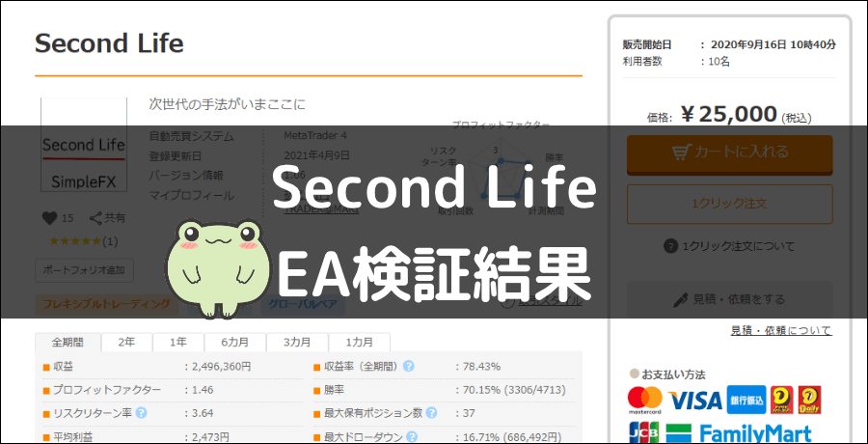868x444 pixels.
Task: Switch to the 2年 tab
Action: [x=126, y=342]
